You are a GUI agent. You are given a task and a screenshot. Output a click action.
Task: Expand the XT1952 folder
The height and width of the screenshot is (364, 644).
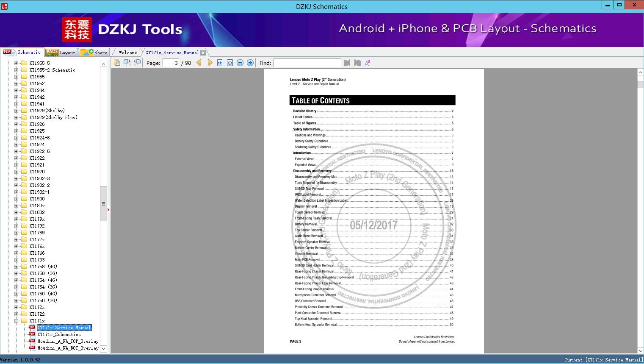17,83
